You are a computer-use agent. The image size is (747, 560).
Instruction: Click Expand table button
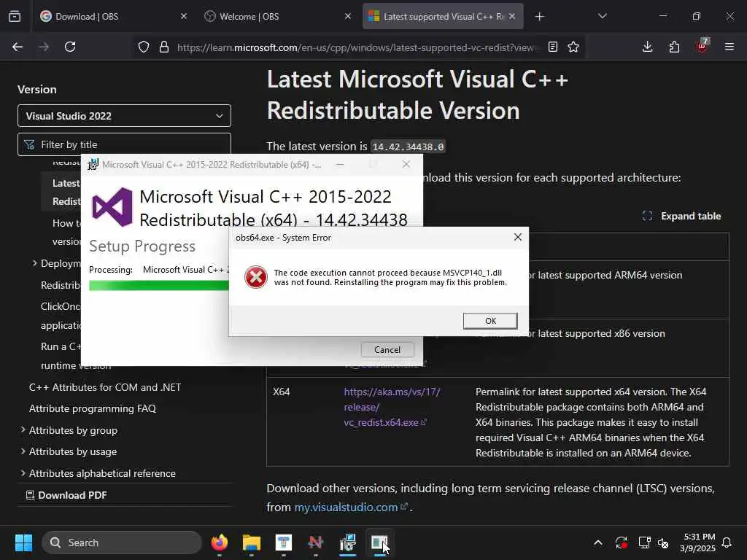click(682, 216)
